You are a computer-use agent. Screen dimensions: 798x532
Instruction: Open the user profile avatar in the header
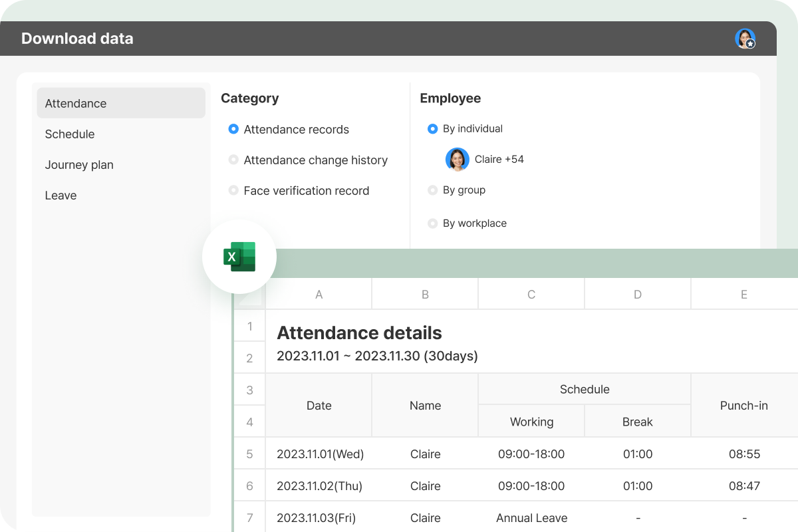point(745,39)
